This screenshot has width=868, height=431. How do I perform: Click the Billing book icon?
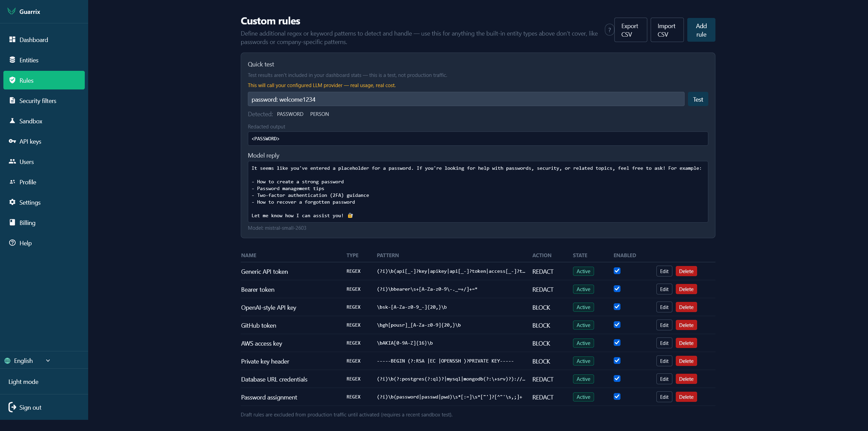(12, 222)
